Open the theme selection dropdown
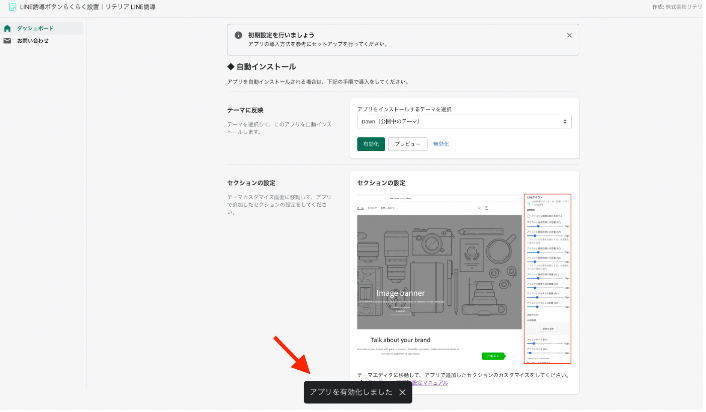This screenshot has height=412, width=706. pyautogui.click(x=466, y=122)
